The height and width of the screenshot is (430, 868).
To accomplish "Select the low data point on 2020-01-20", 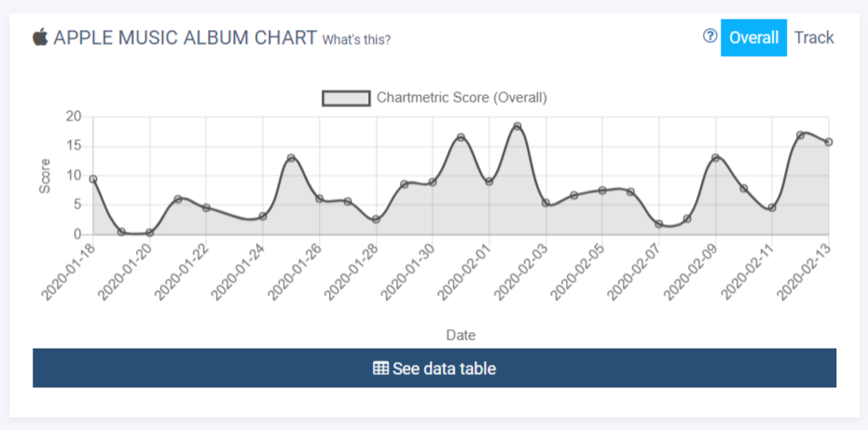I will click(x=149, y=233).
